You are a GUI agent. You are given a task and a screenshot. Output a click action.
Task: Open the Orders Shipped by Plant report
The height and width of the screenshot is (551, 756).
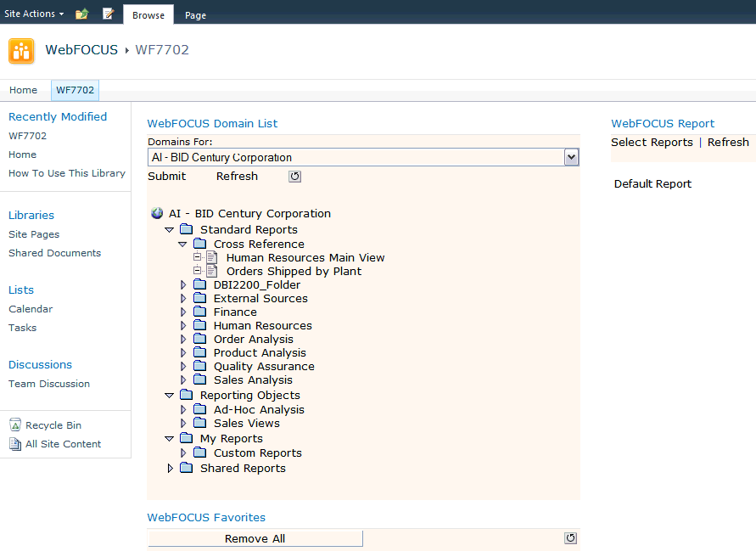pyautogui.click(x=294, y=272)
